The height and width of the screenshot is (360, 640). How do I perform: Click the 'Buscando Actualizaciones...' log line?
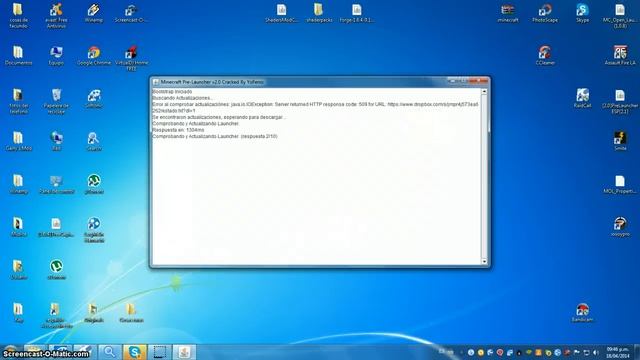182,98
